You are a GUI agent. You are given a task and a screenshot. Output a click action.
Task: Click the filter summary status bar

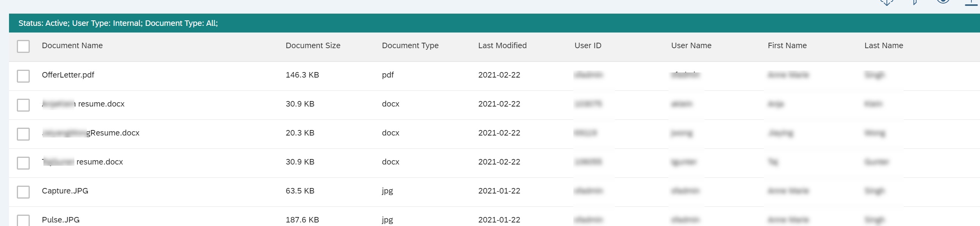tap(494, 23)
